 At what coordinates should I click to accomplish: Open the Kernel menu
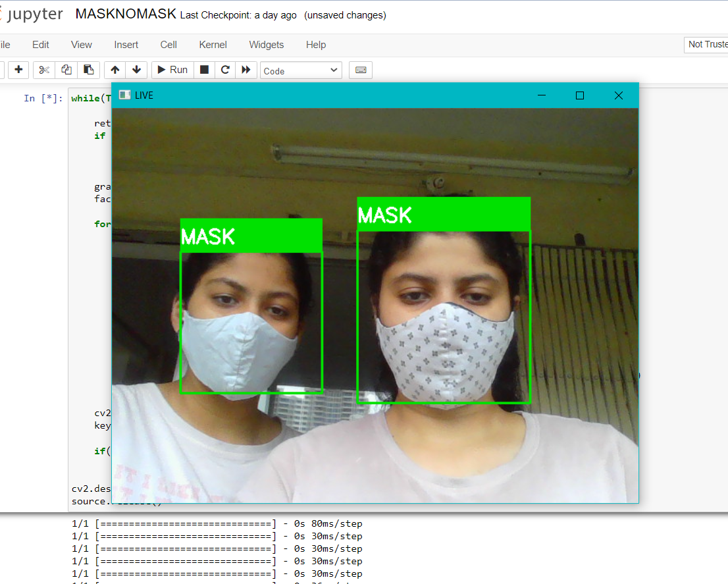[x=213, y=45]
